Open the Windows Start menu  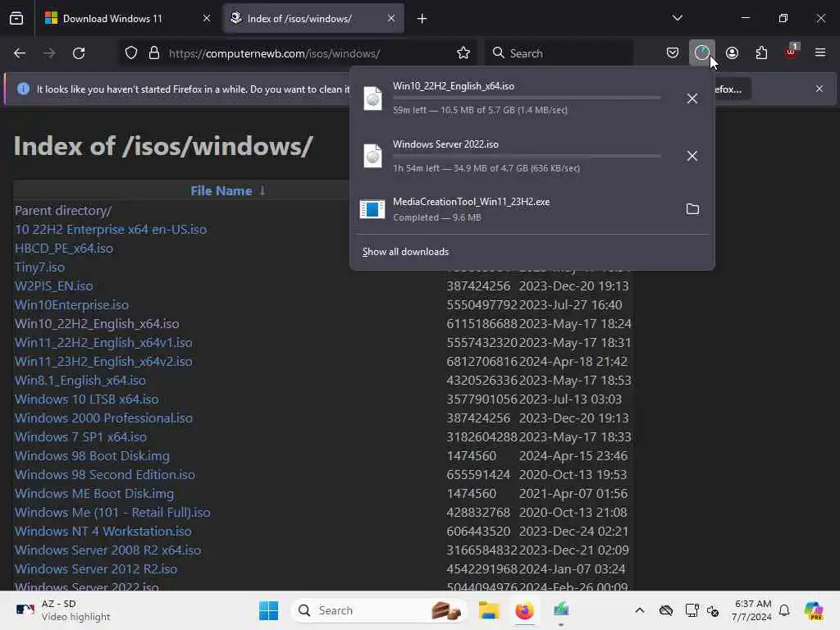[x=268, y=610]
